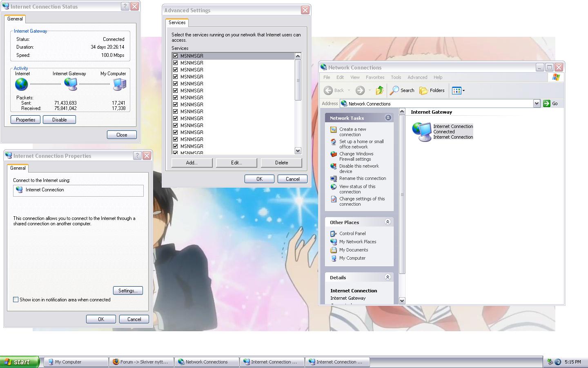Click Settings... in Internet Connection Properties
Viewport: 588px width, 368px height.
[x=128, y=291]
